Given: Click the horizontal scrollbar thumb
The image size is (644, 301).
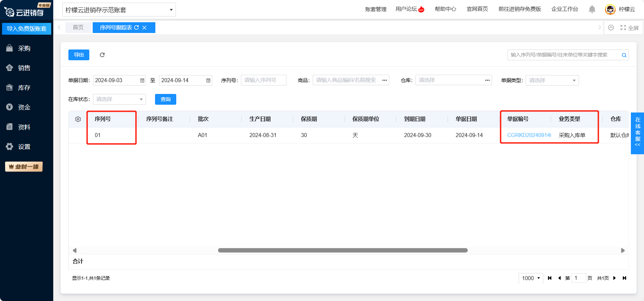Looking at the screenshot, I should coord(343,250).
